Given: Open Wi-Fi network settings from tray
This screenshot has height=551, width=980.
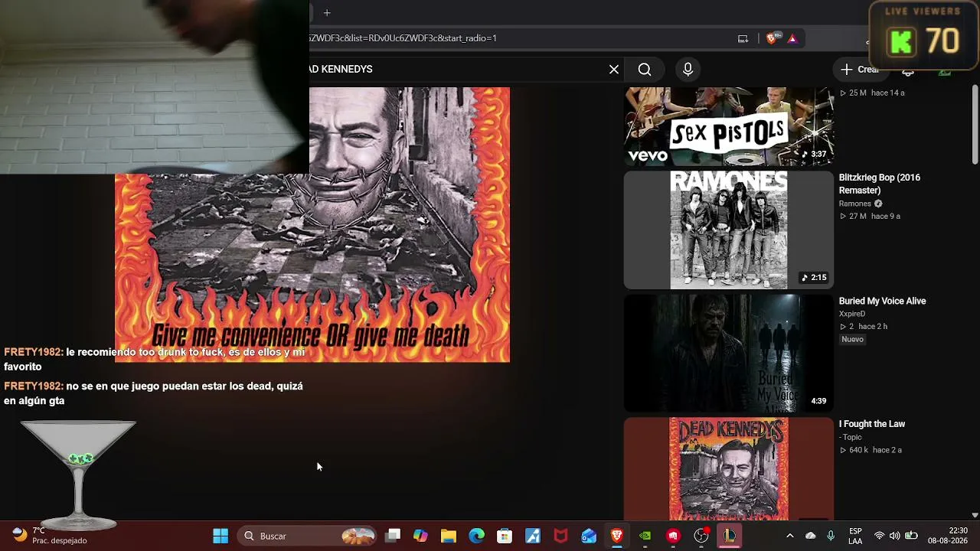Looking at the screenshot, I should [879, 536].
